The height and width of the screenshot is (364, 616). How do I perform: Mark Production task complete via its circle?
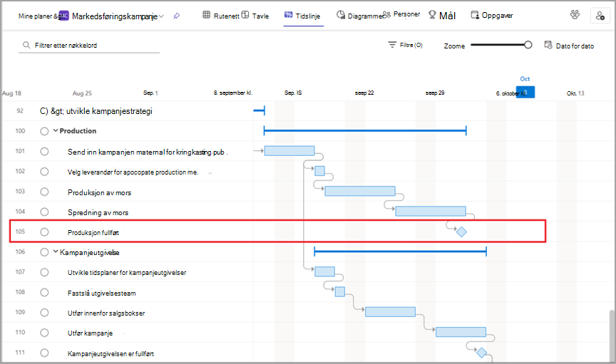pyautogui.click(x=44, y=131)
